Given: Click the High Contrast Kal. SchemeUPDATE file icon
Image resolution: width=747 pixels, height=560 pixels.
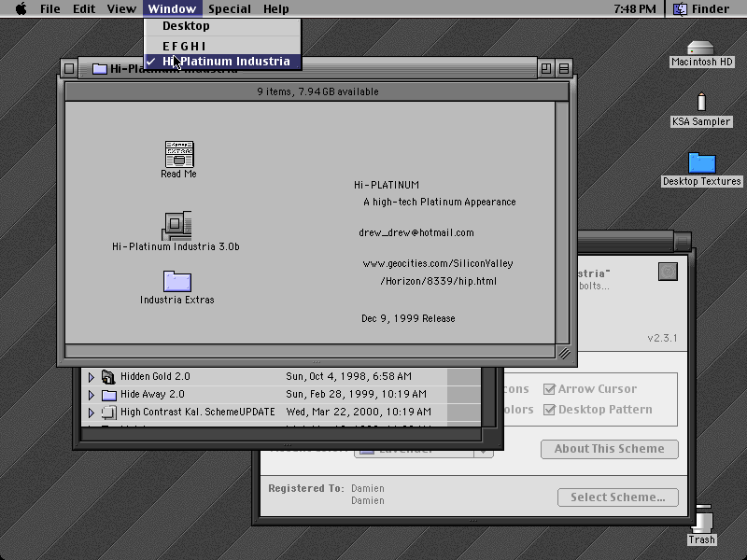Looking at the screenshot, I should [109, 412].
